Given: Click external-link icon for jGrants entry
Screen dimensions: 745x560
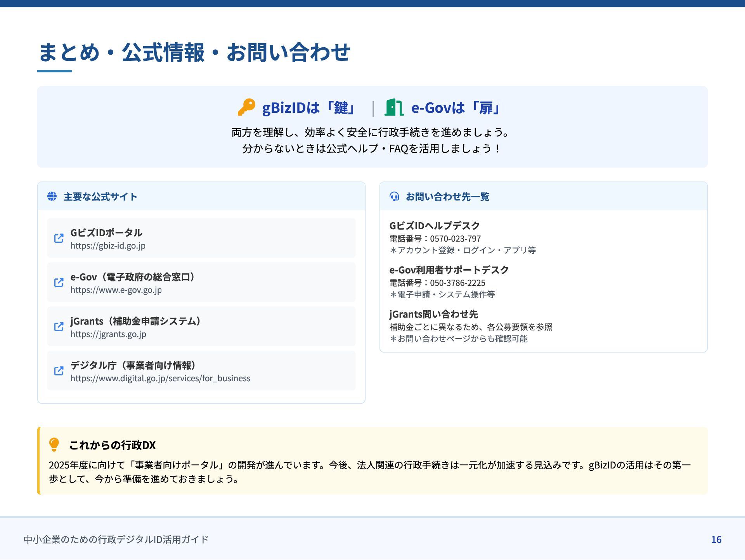Looking at the screenshot, I should (x=59, y=327).
